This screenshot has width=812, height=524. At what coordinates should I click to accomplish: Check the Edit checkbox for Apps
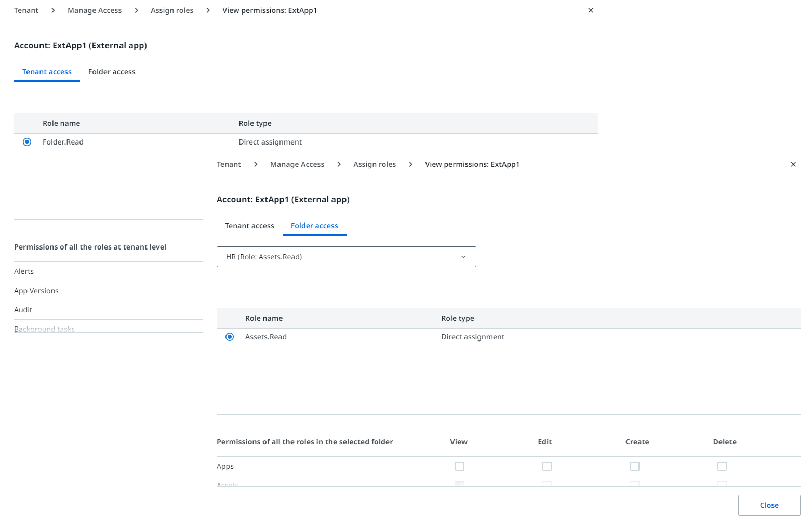coord(547,466)
